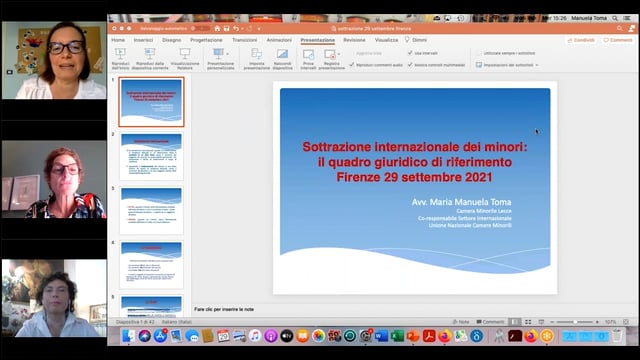Open the Revisione ribbon tab
Screen dimensions: 640x360
354,40
